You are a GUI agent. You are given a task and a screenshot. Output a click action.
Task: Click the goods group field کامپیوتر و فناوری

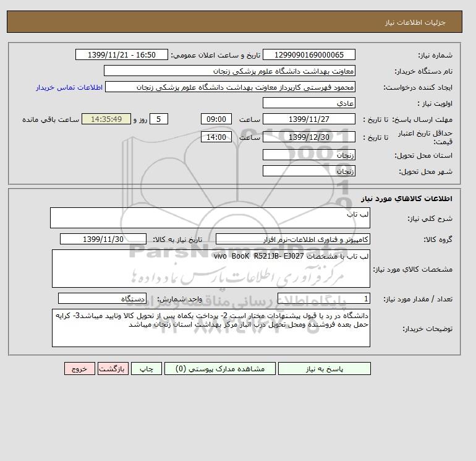[x=293, y=239]
